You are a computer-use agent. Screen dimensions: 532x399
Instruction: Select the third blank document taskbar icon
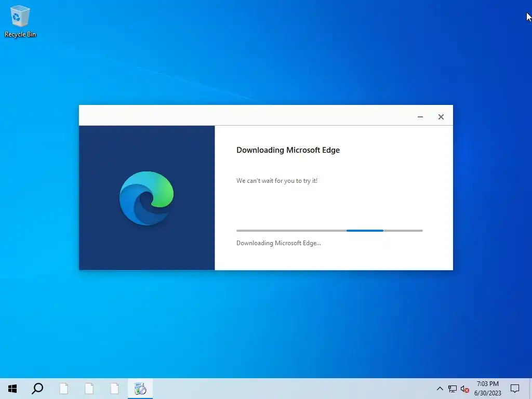[x=115, y=389]
